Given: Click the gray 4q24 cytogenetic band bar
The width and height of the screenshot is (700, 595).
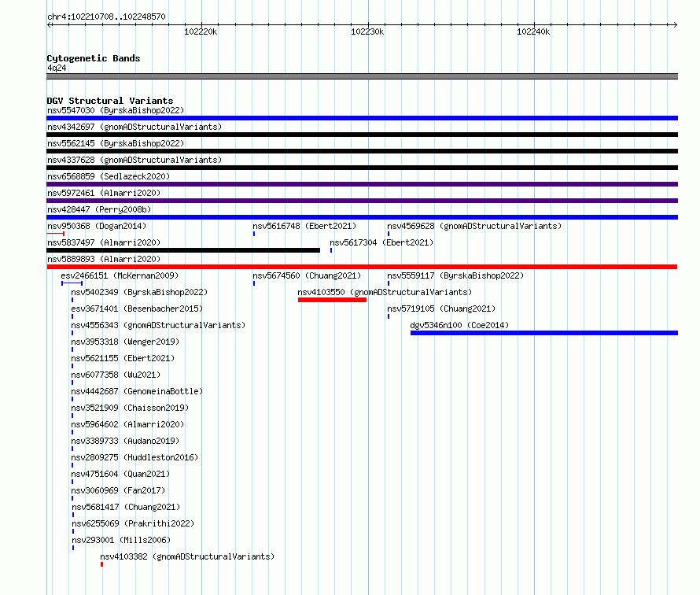Looking at the screenshot, I should point(362,76).
